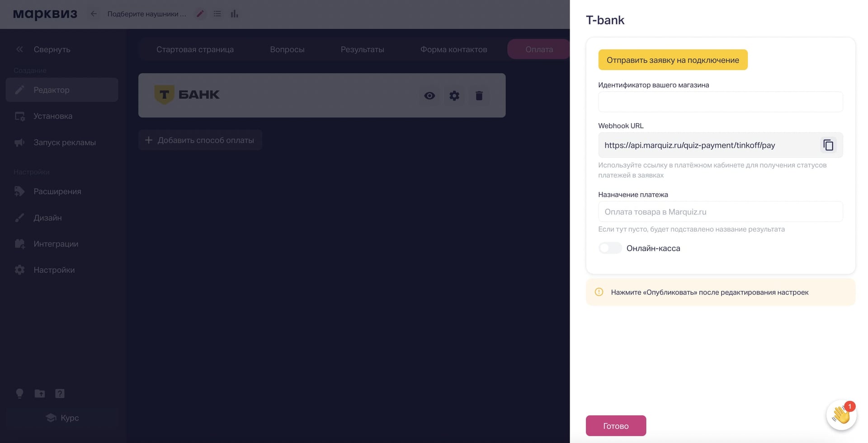Click the lightbulb icon in the sidebar

(x=19, y=393)
